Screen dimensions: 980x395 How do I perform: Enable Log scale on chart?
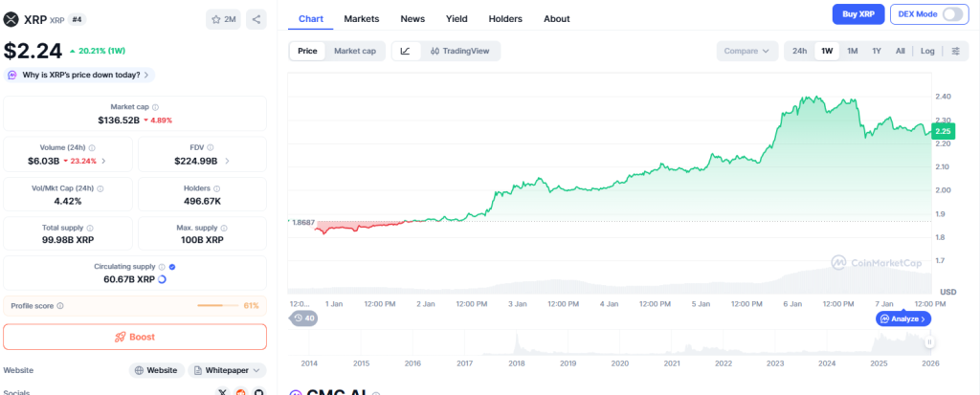pyautogui.click(x=927, y=51)
